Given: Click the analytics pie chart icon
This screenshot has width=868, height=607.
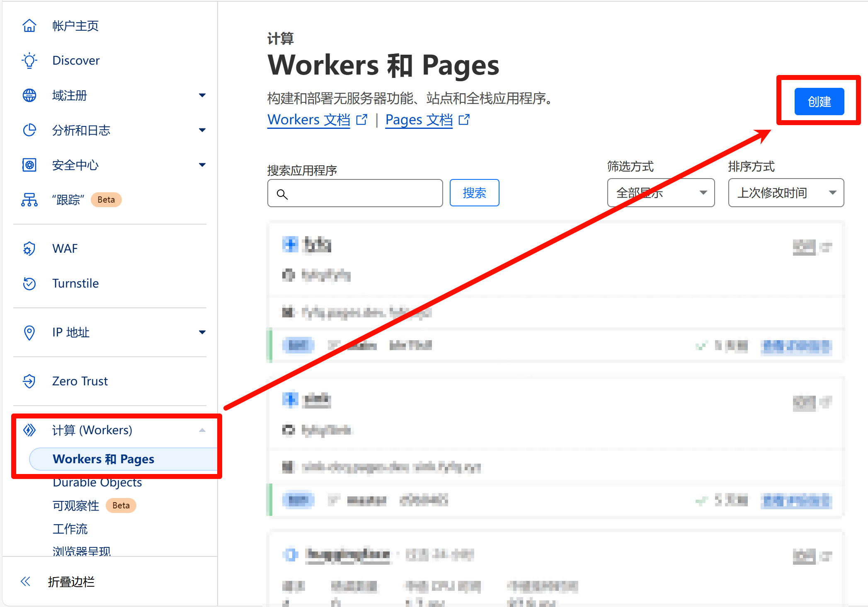Looking at the screenshot, I should pyautogui.click(x=29, y=130).
